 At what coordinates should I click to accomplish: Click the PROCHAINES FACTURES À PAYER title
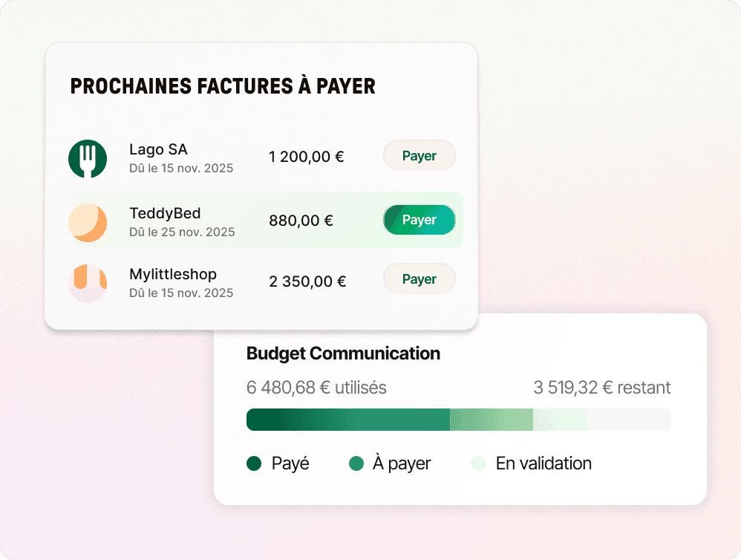coord(223,86)
